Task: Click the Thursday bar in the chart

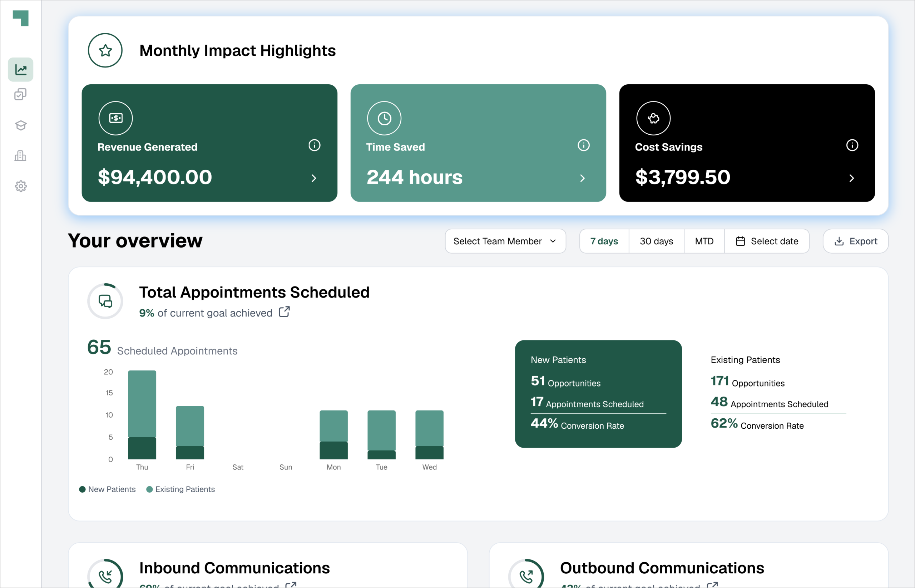Action: [x=142, y=415]
